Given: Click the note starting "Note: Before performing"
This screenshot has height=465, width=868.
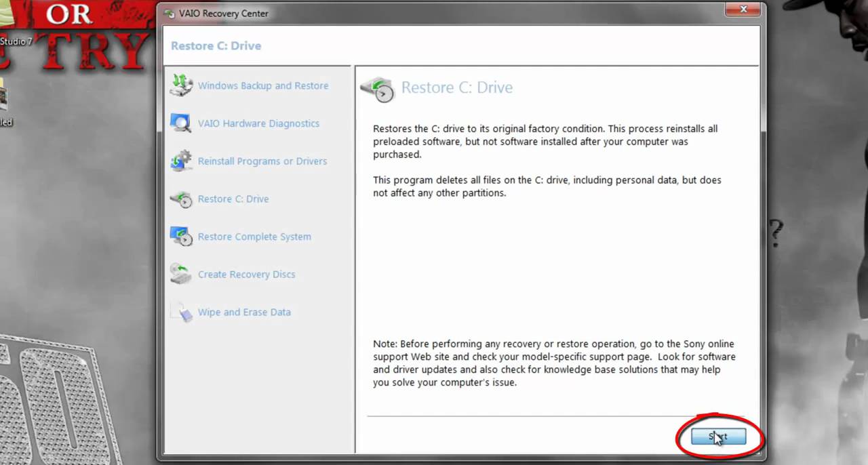Looking at the screenshot, I should [x=554, y=363].
